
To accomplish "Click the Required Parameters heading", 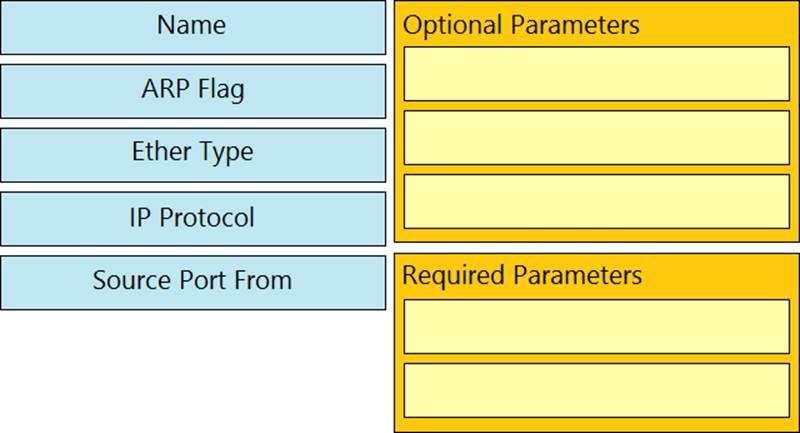I will coord(522,275).
